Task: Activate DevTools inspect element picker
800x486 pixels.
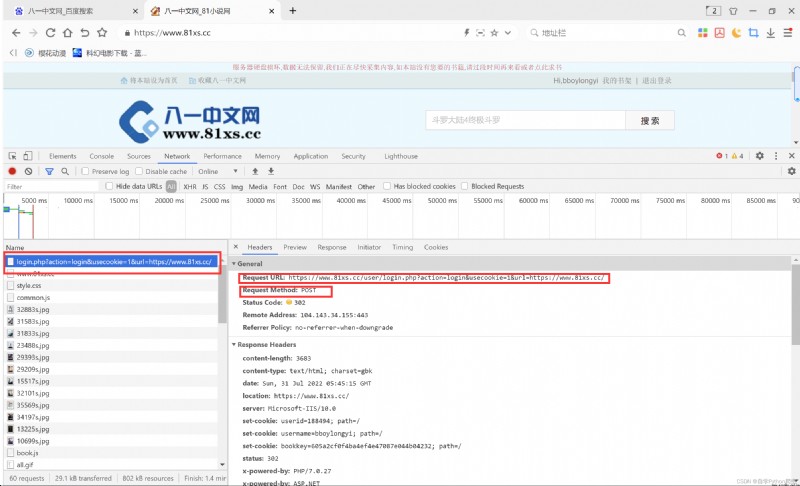Action: (x=13, y=156)
